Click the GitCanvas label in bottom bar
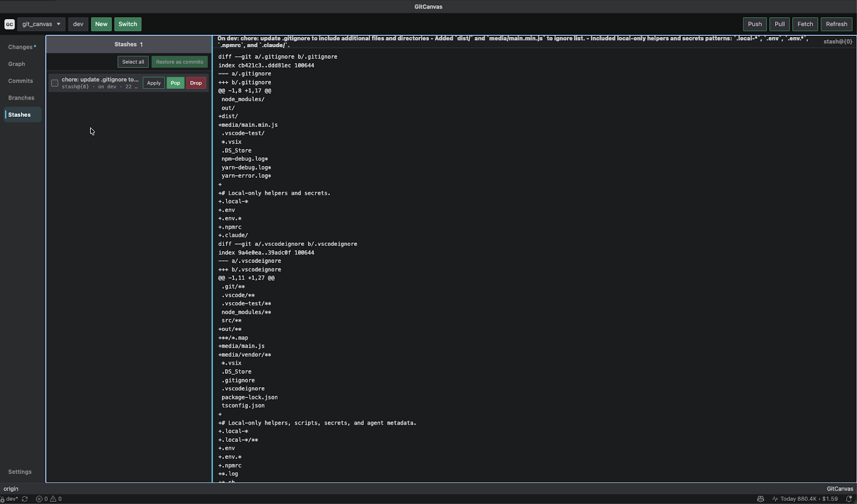Viewport: 857px width, 504px height. coord(840,489)
